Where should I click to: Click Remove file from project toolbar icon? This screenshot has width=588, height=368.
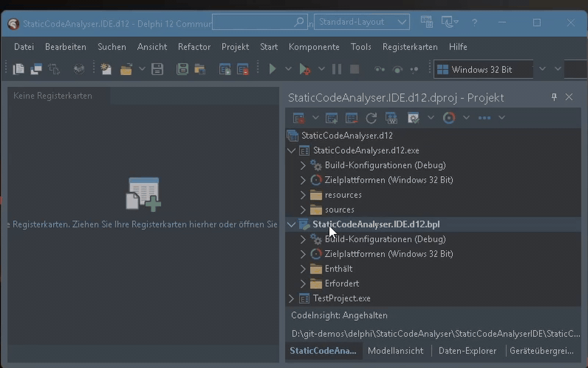point(243,69)
